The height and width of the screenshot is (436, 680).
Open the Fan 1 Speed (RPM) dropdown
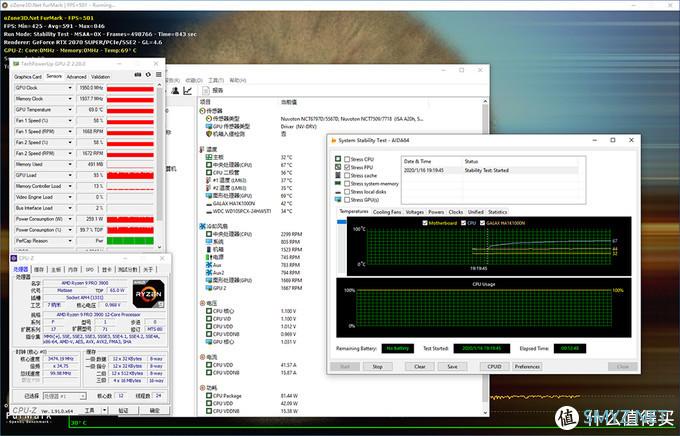point(70,131)
